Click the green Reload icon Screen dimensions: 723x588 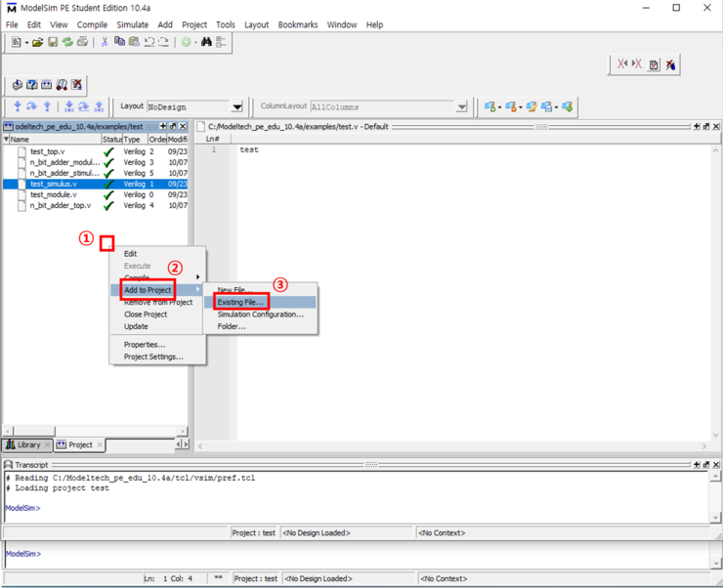pos(67,42)
